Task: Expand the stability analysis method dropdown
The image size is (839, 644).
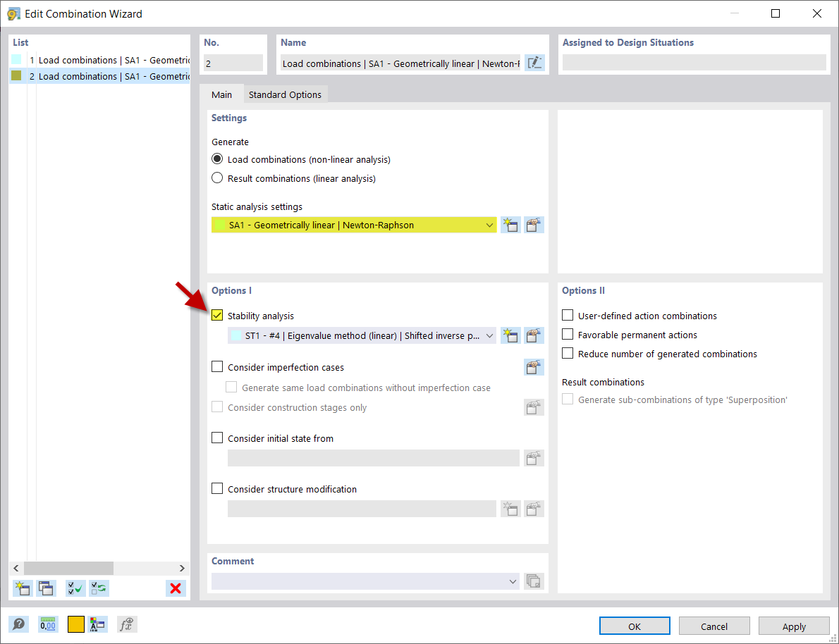Action: 490,335
